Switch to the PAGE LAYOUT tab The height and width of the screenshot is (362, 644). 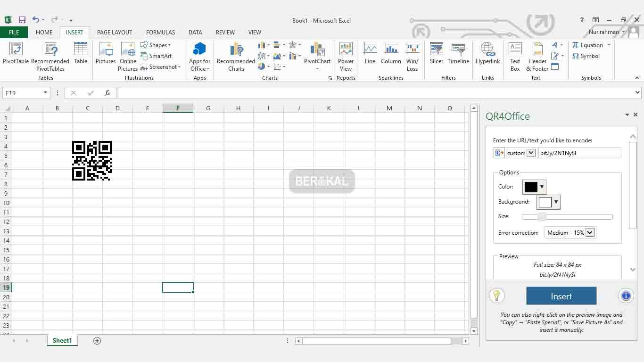pos(115,32)
